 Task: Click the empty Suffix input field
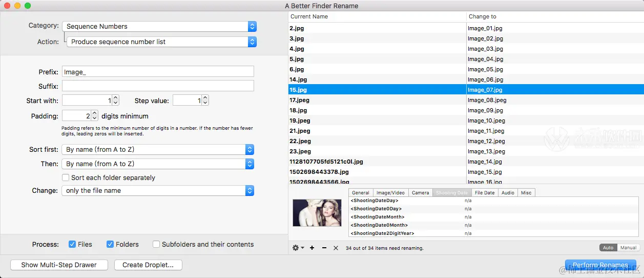[158, 86]
